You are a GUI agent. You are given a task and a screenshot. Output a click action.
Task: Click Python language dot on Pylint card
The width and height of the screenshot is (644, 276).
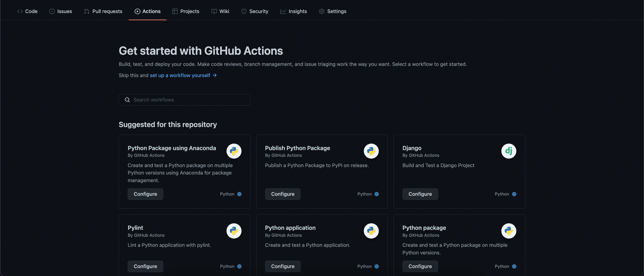pos(239,266)
